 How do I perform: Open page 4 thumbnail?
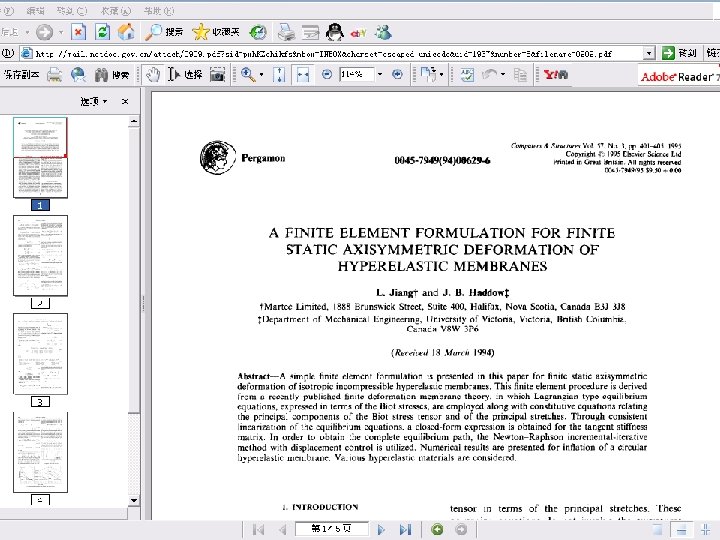click(40, 452)
